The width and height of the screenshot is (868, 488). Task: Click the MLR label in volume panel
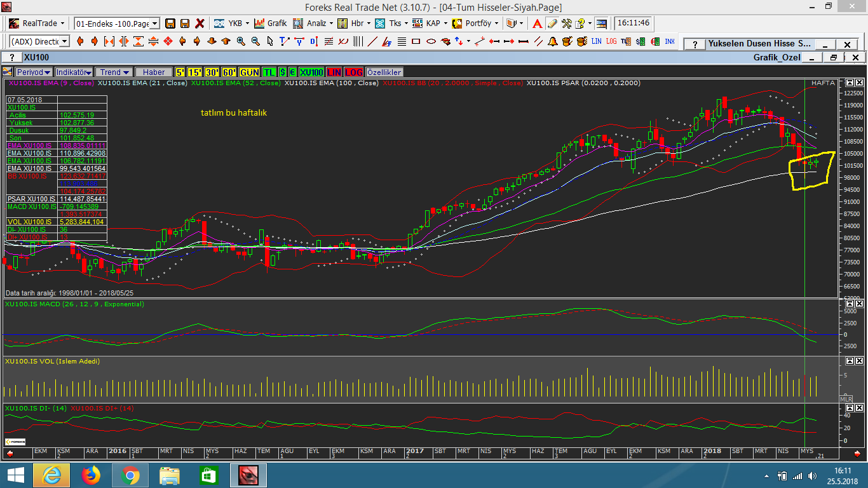(x=846, y=398)
